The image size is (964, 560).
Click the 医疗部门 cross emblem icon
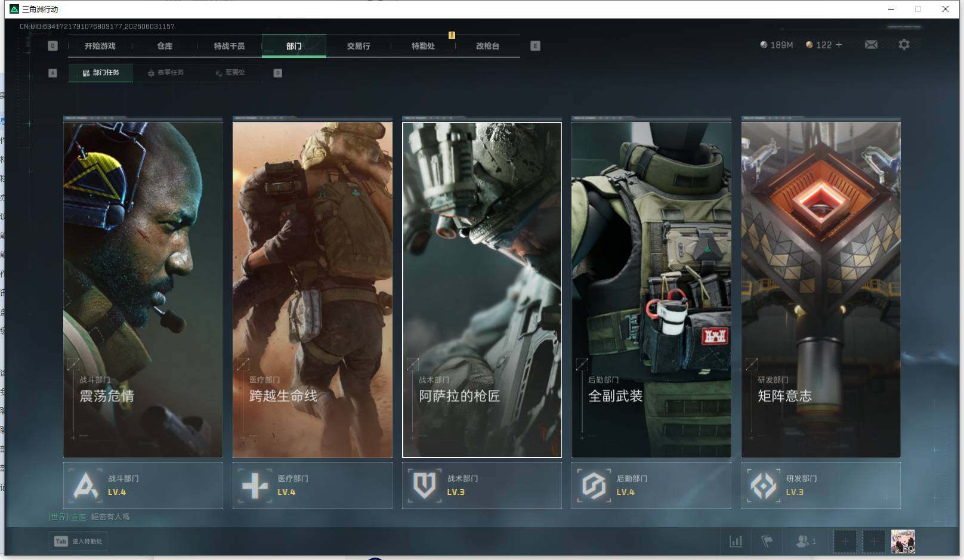[255, 485]
